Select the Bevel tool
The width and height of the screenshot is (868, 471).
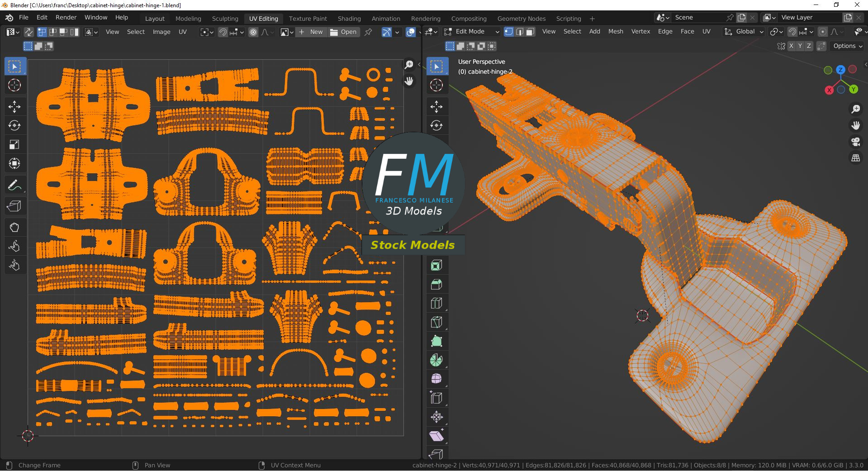(436, 284)
